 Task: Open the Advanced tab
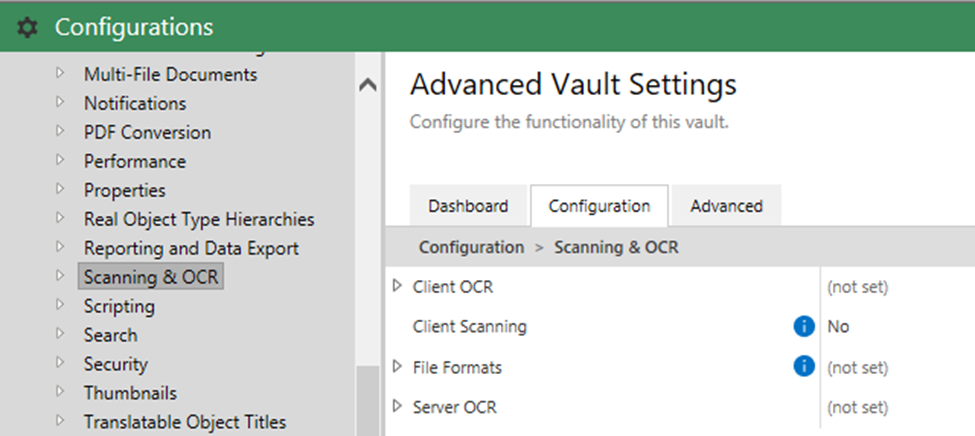726,206
